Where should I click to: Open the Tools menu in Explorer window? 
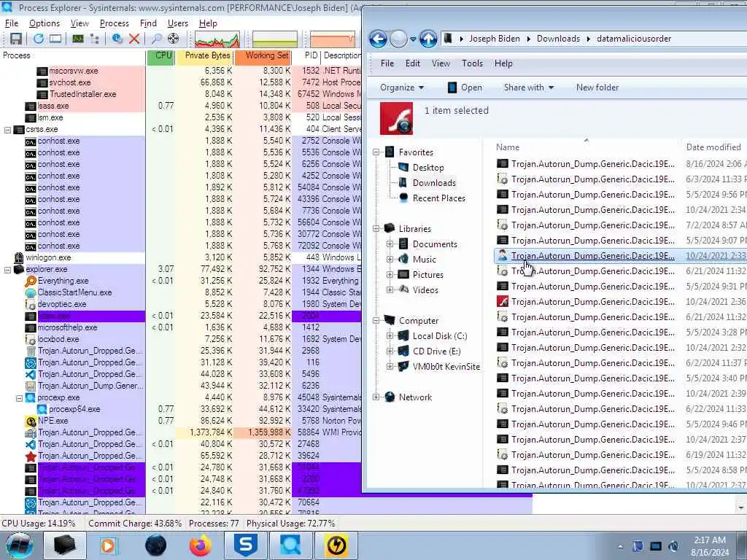tap(472, 63)
